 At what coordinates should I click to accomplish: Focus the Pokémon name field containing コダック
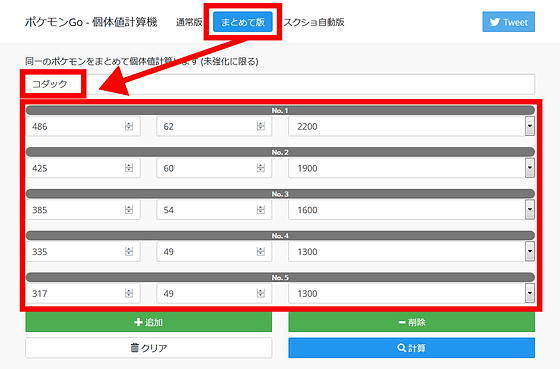pos(280,84)
